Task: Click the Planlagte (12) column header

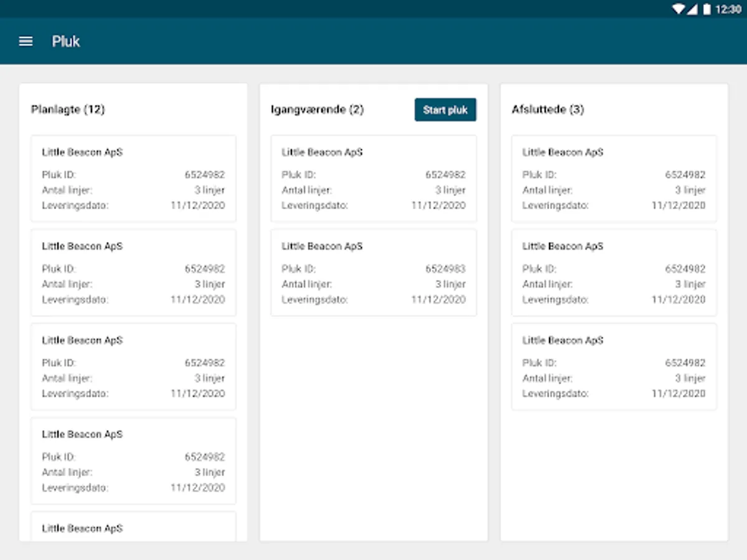Action: (68, 110)
